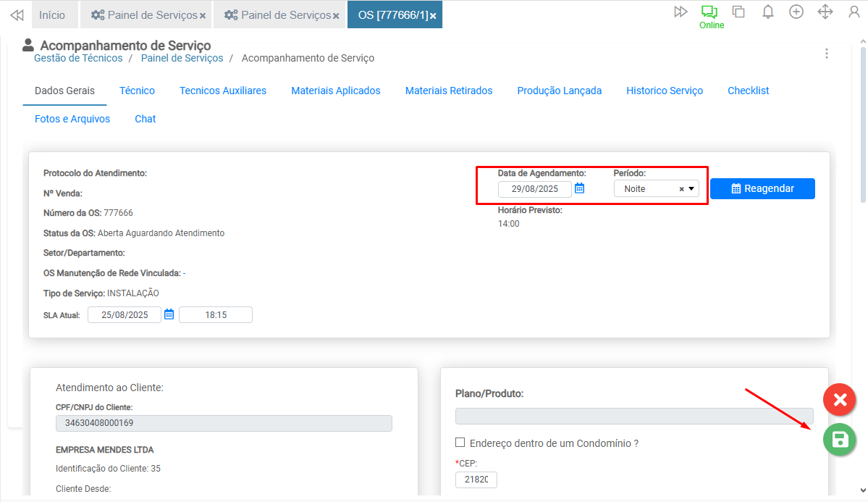The height and width of the screenshot is (502, 868).
Task: Click the plus circle icon in top bar
Action: click(x=796, y=12)
